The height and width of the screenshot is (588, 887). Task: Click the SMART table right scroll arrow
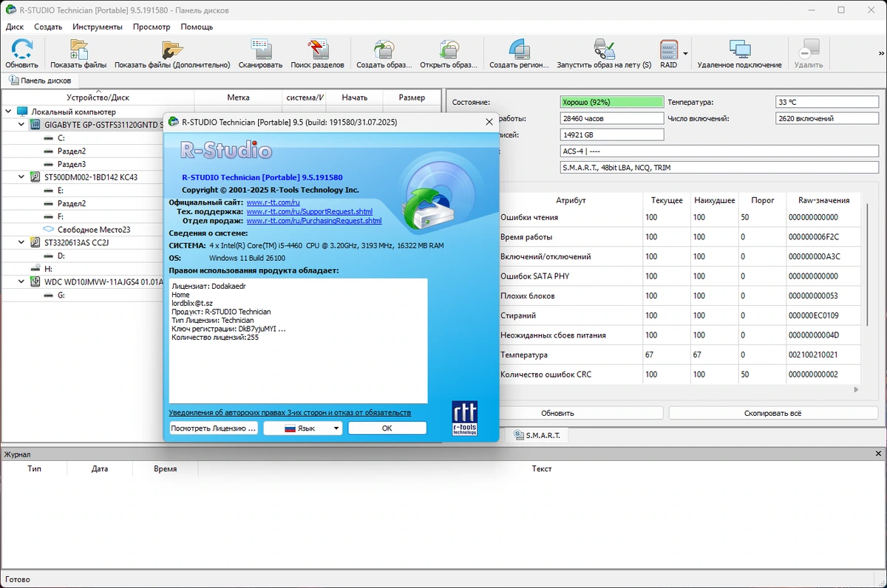pos(856,389)
